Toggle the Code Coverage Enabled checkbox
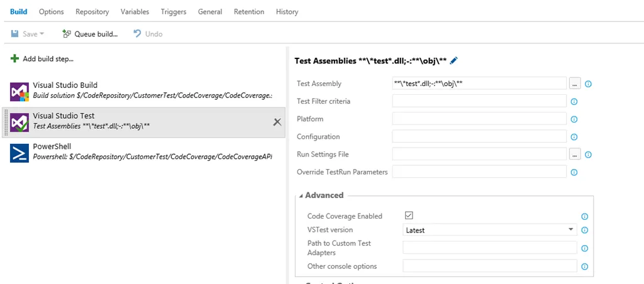The width and height of the screenshot is (644, 284). [x=409, y=216]
